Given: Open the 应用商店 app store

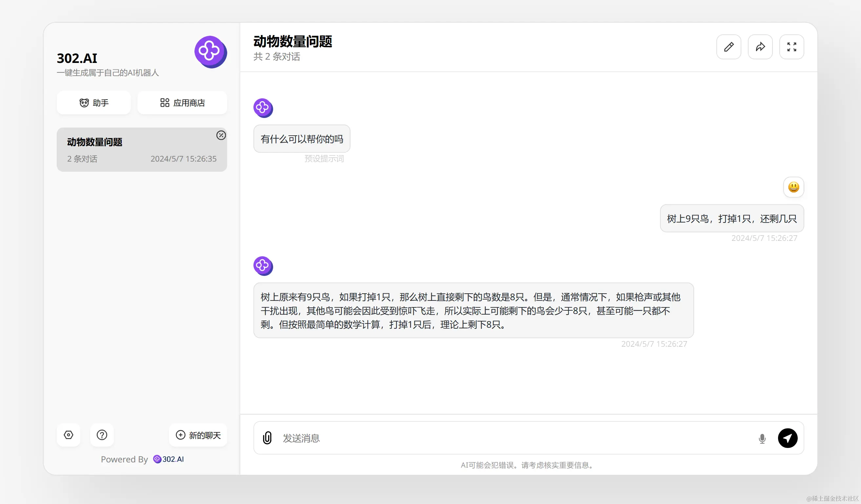Looking at the screenshot, I should (x=182, y=103).
